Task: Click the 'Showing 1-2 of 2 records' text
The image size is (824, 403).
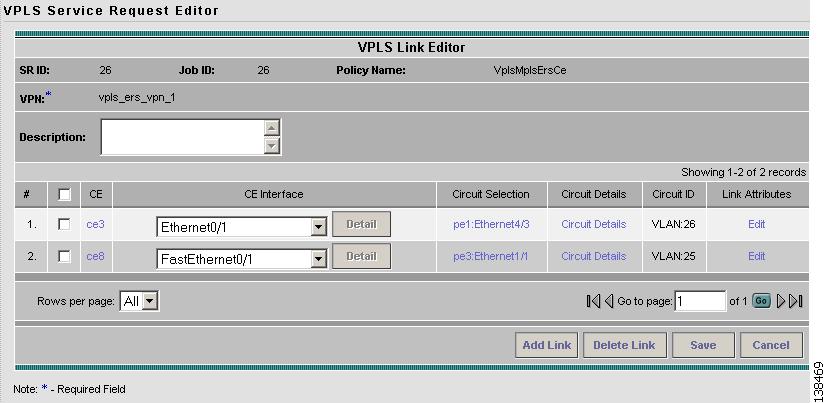Action: (x=743, y=172)
